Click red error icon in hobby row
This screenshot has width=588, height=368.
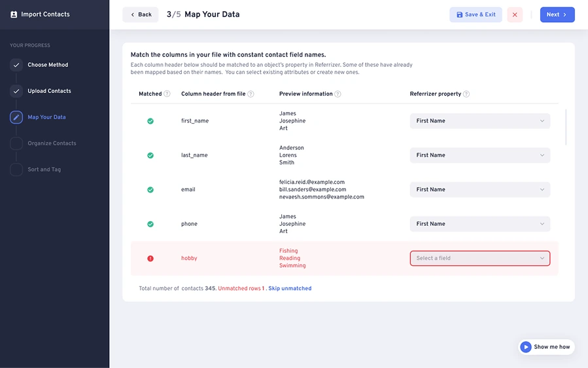point(150,259)
